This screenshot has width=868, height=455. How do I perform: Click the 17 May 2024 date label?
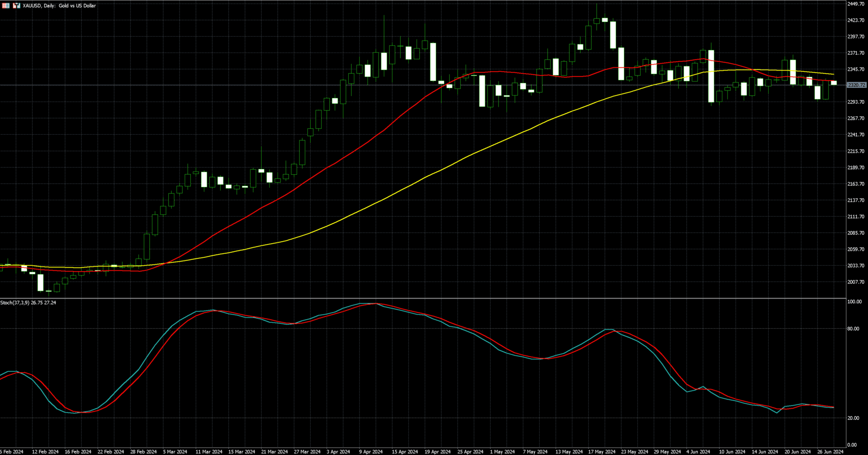click(x=602, y=452)
